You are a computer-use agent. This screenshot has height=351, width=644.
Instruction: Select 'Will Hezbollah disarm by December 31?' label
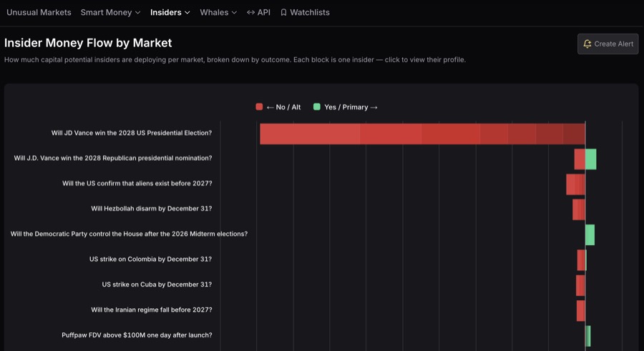pyautogui.click(x=152, y=209)
